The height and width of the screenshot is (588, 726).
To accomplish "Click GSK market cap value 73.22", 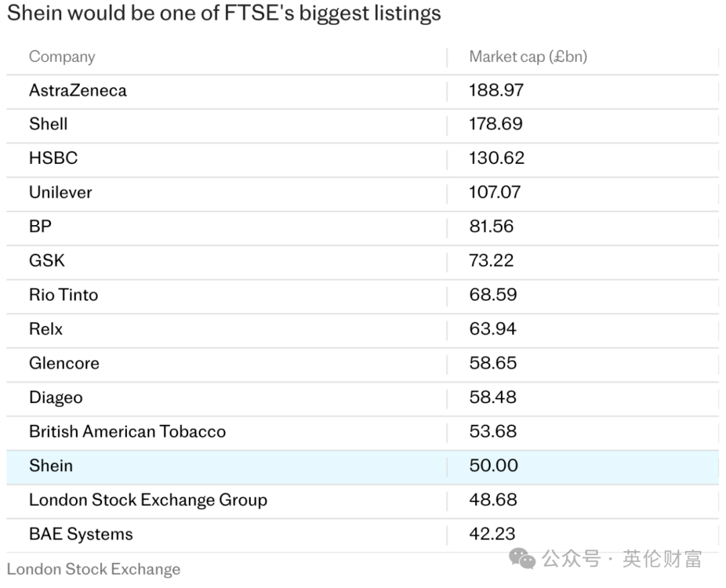I will (491, 261).
